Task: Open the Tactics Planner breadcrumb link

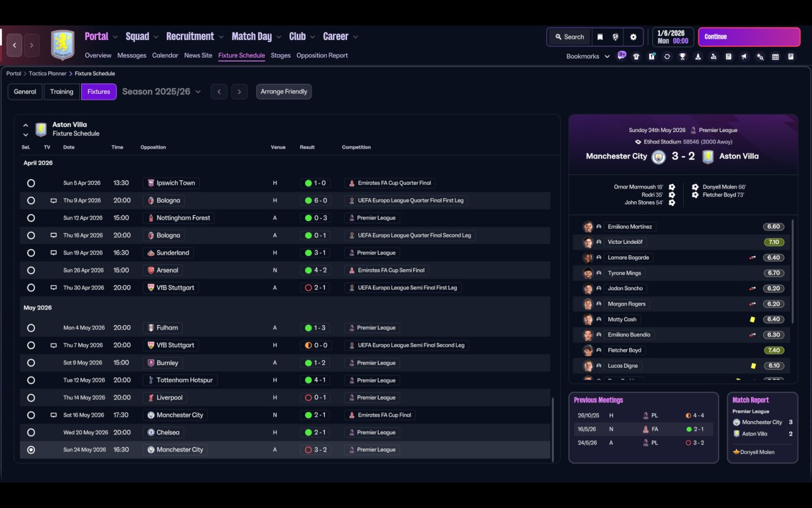Action: (x=48, y=74)
